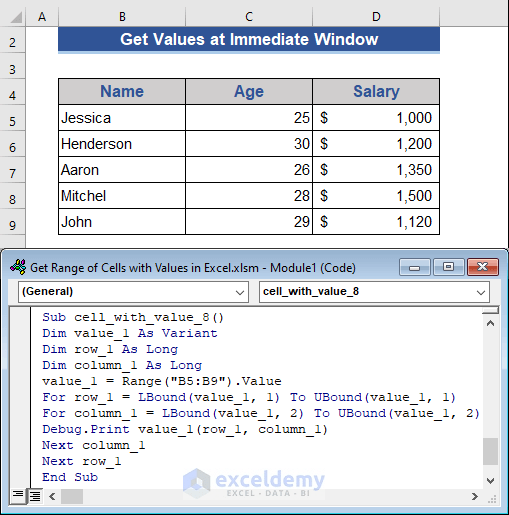Image resolution: width=509 pixels, height=515 pixels.
Task: Click the salary cell showing 1,120
Action: tap(376, 222)
